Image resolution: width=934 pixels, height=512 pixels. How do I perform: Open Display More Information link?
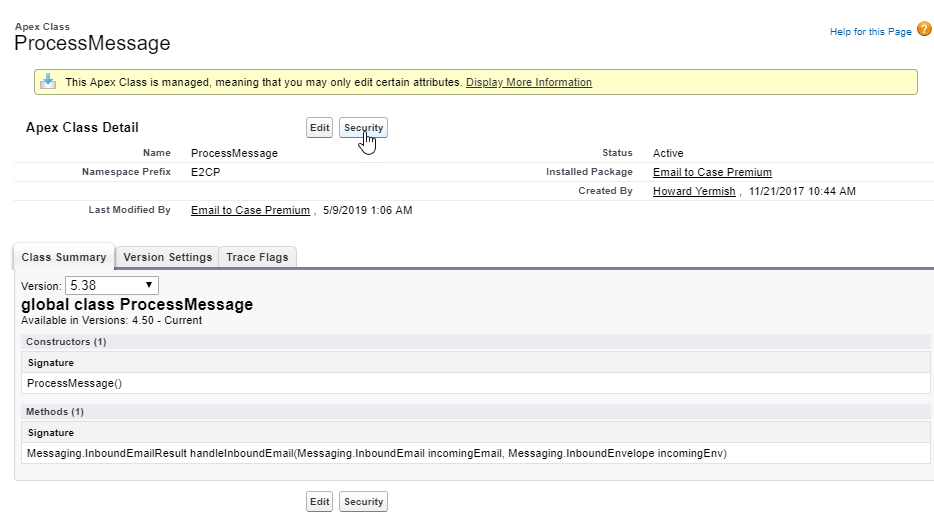coord(528,82)
